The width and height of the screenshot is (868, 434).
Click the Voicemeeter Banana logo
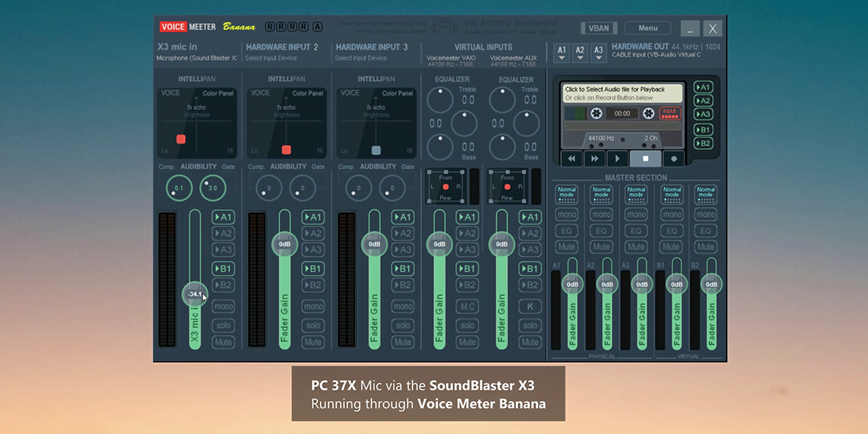(208, 27)
